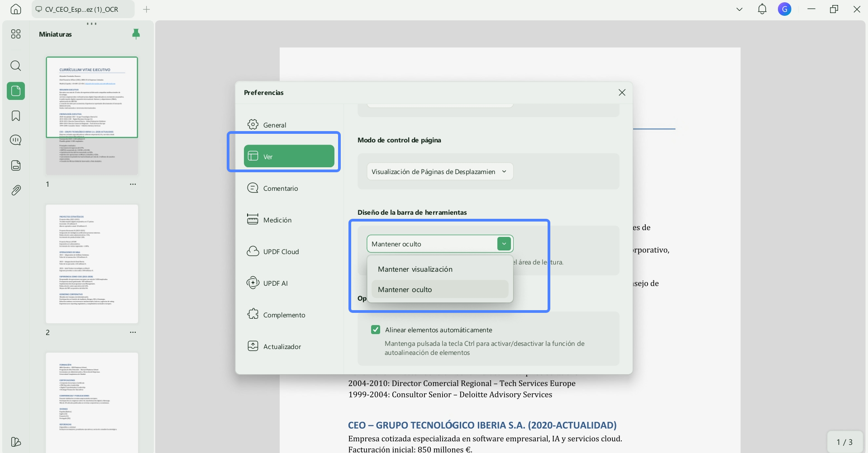Select the thumbnails panel icon

click(16, 91)
